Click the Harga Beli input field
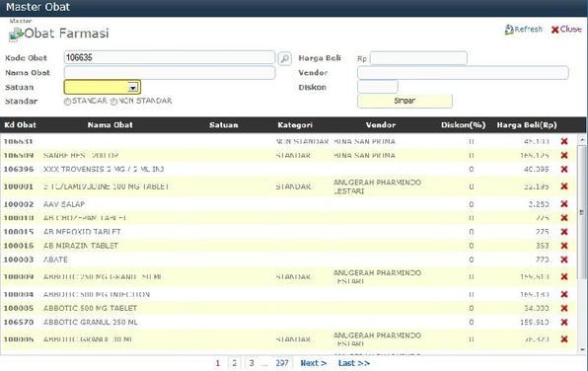588x371 pixels. pos(418,58)
